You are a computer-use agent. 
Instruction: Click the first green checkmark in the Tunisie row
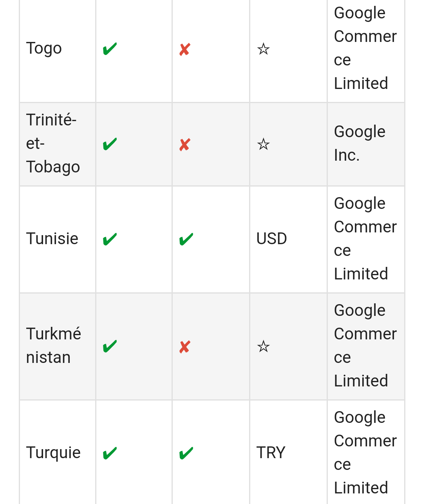click(x=110, y=239)
